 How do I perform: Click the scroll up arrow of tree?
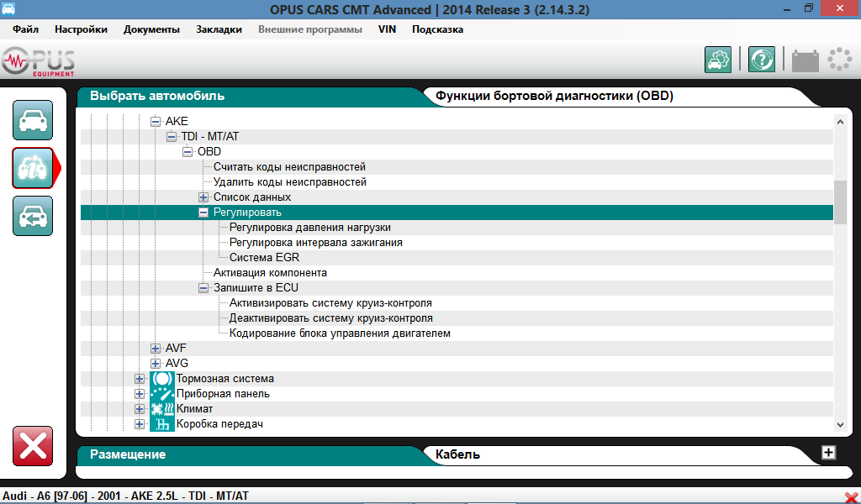(840, 122)
